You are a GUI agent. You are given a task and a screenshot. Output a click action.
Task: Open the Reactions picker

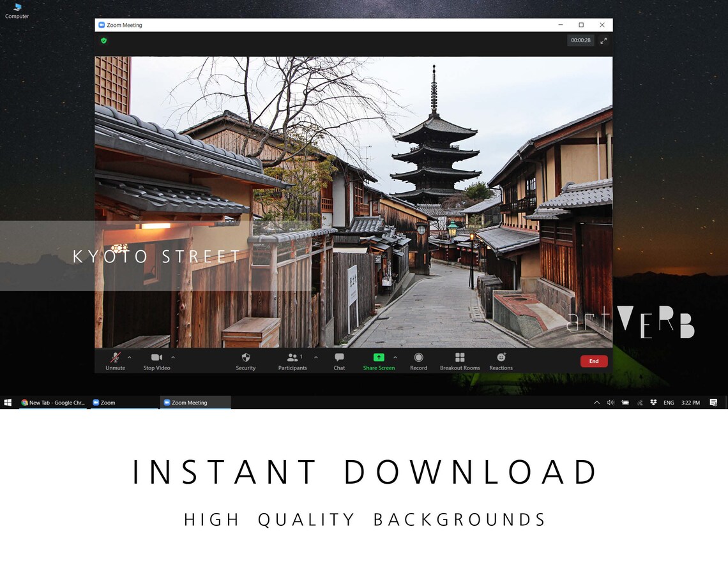(x=501, y=357)
